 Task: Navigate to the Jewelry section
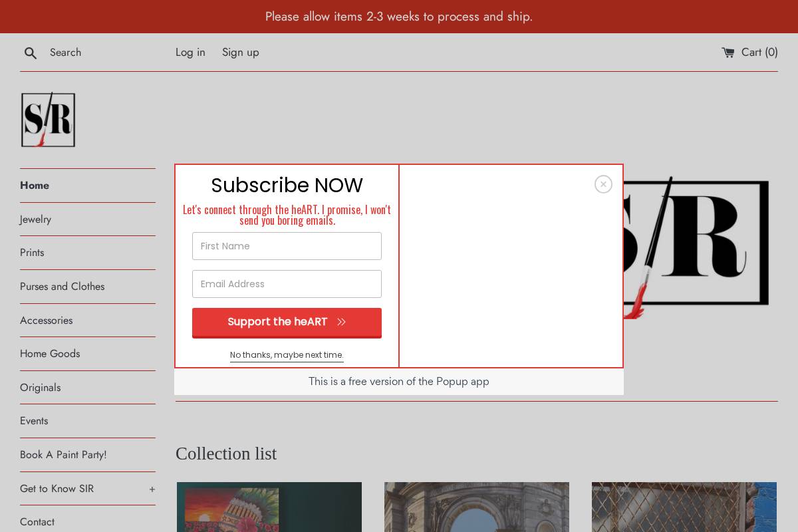(35, 219)
